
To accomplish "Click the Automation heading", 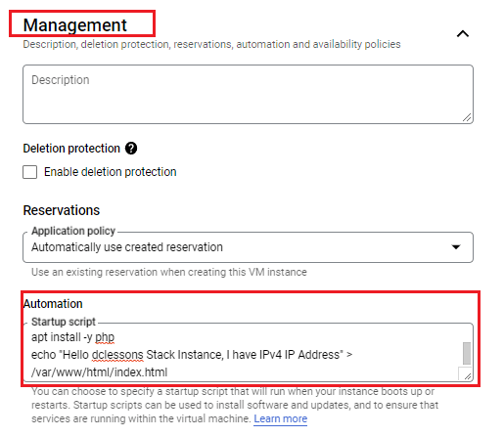I will (53, 304).
